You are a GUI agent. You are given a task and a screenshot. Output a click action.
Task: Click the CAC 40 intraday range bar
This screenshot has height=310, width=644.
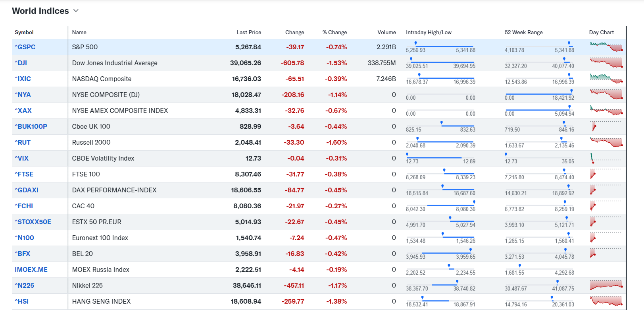coord(440,205)
